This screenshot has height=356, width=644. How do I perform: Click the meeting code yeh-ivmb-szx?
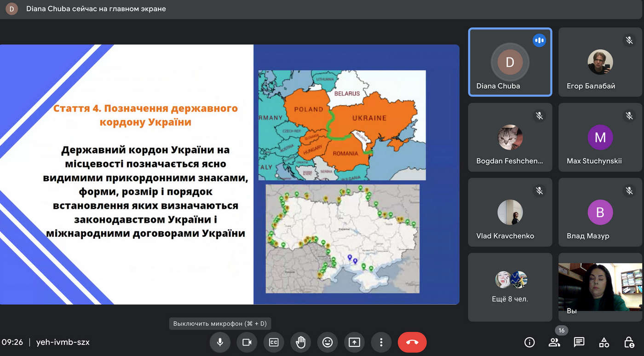tap(63, 342)
